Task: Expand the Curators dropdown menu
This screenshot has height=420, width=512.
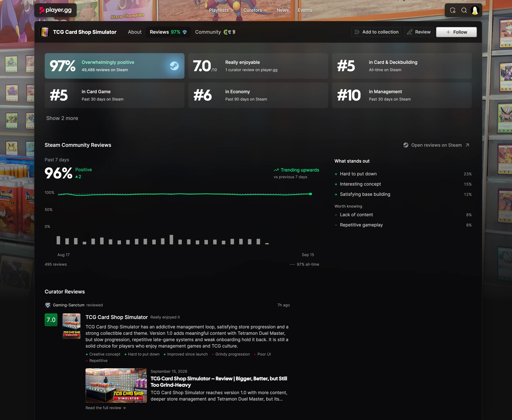Action: coord(255,10)
